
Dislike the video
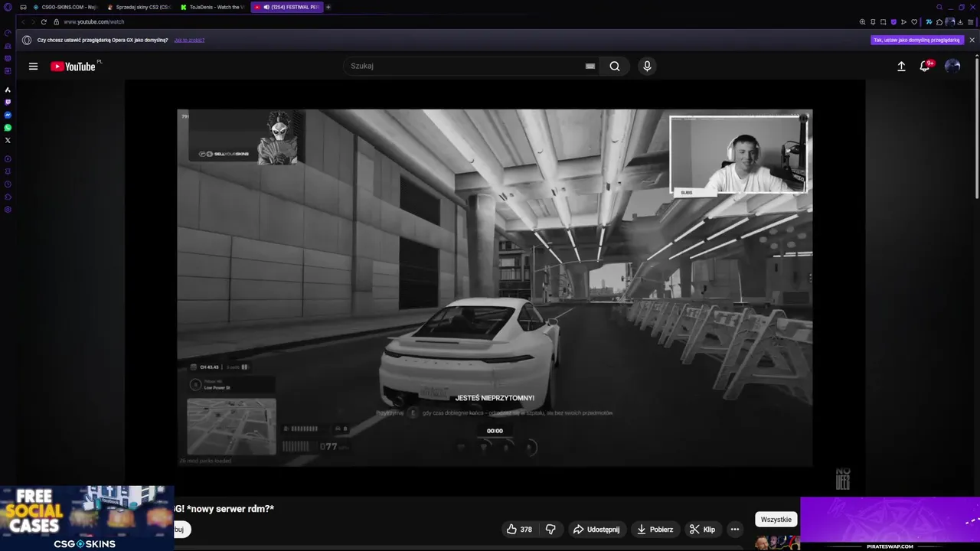click(550, 529)
